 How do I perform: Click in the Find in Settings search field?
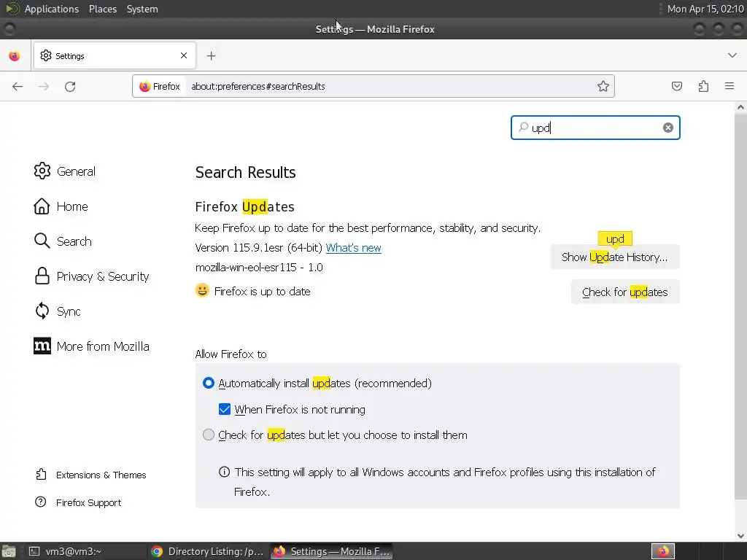595,128
